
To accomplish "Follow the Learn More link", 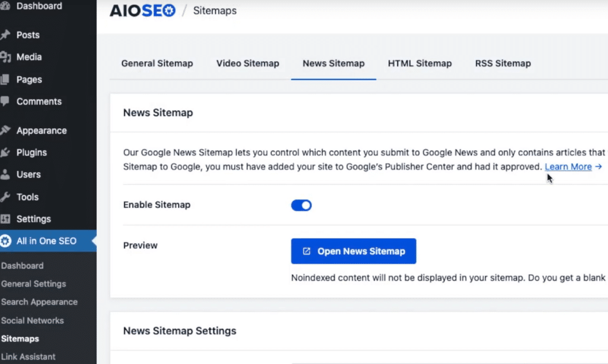I will (x=568, y=167).
